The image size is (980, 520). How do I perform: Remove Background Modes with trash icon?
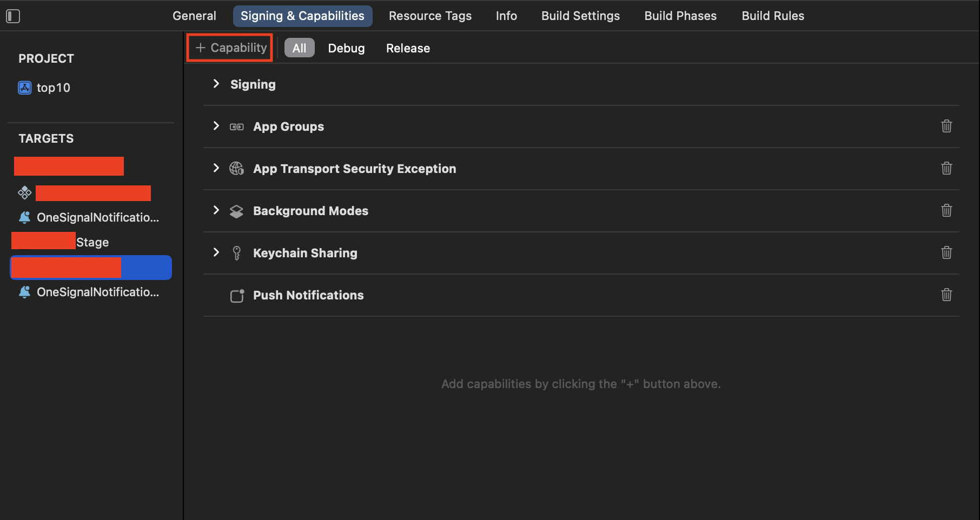946,210
